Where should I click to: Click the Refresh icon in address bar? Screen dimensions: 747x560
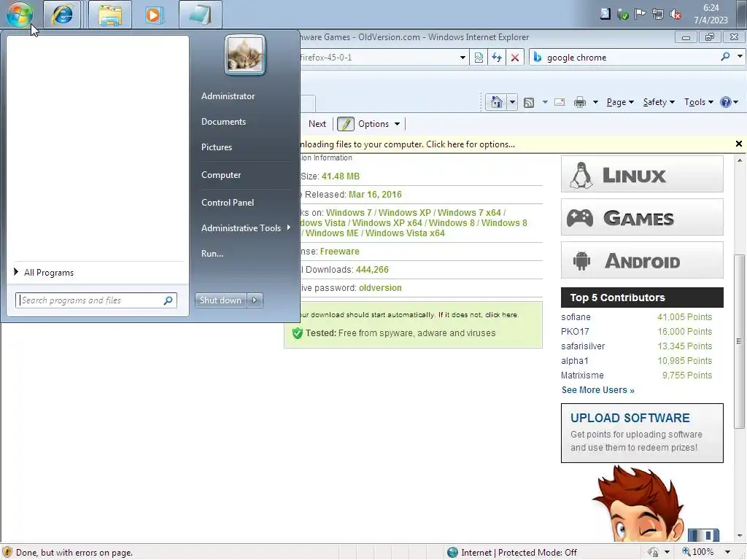tap(497, 58)
